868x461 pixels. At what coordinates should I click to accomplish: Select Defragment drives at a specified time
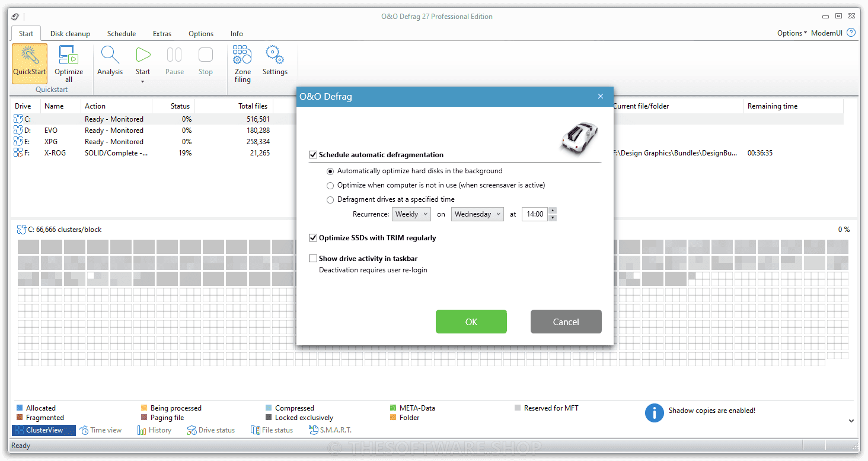(x=330, y=199)
